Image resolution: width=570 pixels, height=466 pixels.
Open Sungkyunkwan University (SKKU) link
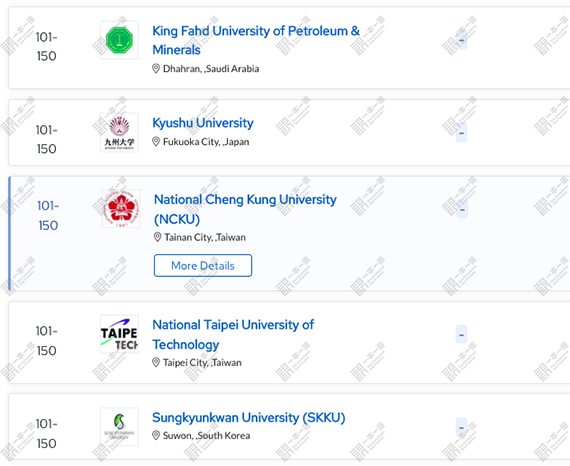coord(249,418)
